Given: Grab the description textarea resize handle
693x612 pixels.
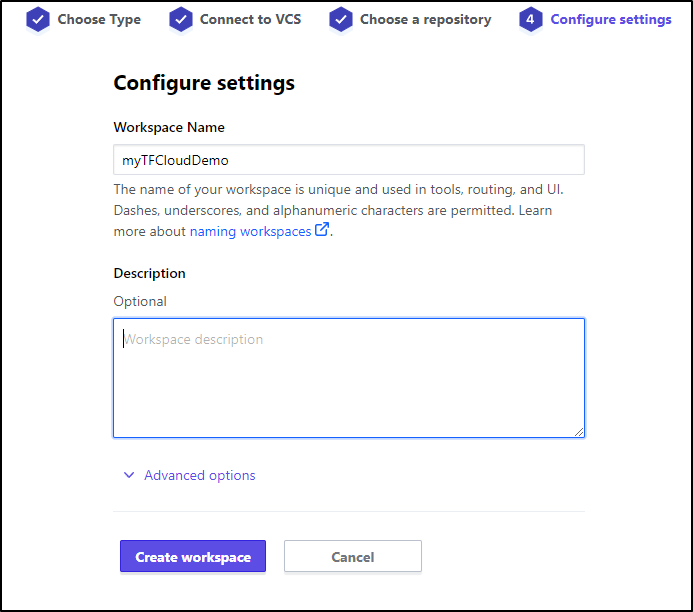Looking at the screenshot, I should pos(579,432).
